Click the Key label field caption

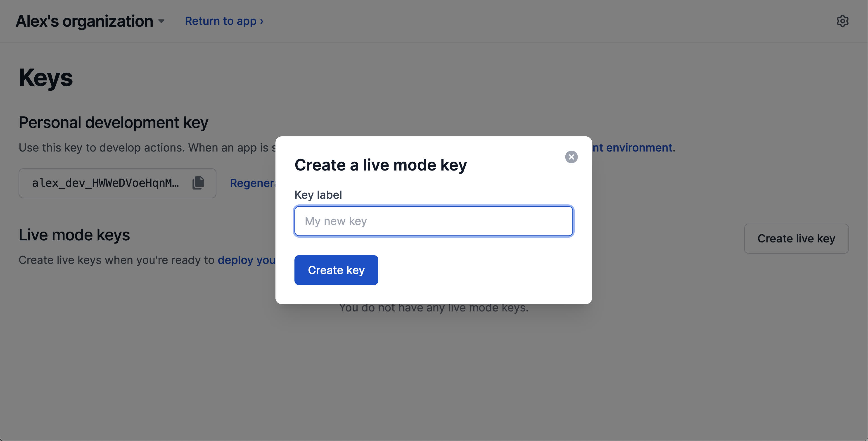click(318, 195)
